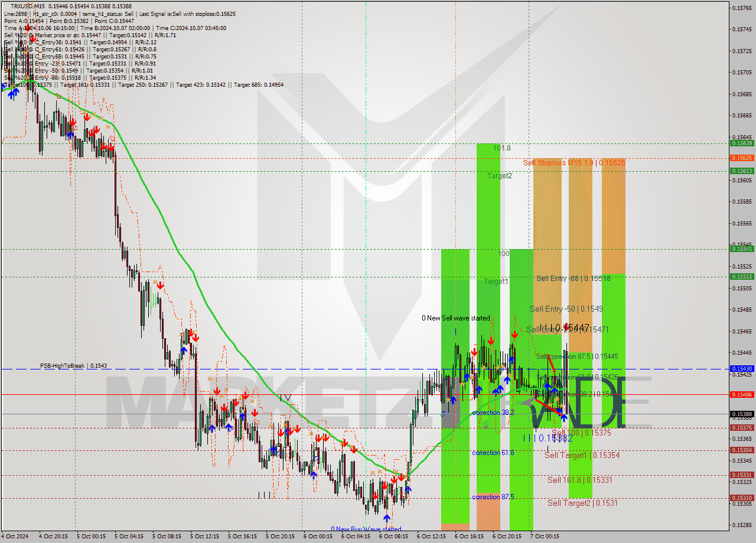Click the '6 Oct 16:15' time axis label
The height and width of the screenshot is (543, 756).
point(469,537)
